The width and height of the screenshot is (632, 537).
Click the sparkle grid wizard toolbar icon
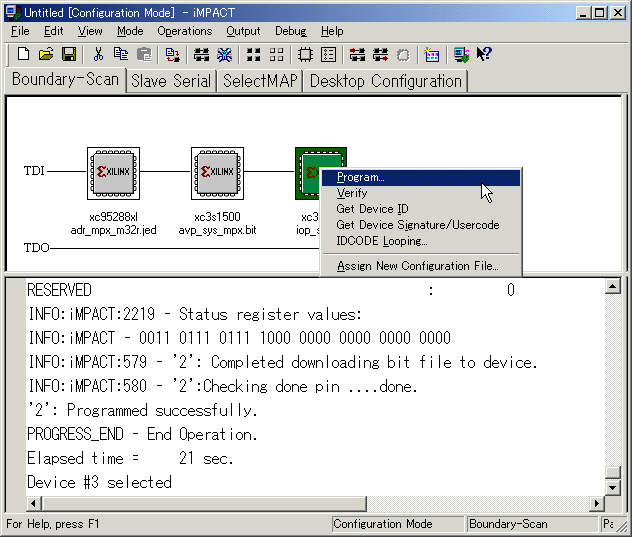click(432, 54)
